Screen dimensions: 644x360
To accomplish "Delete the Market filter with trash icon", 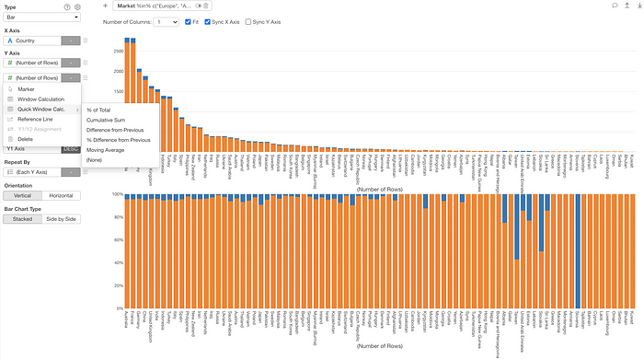I will coord(206,6).
